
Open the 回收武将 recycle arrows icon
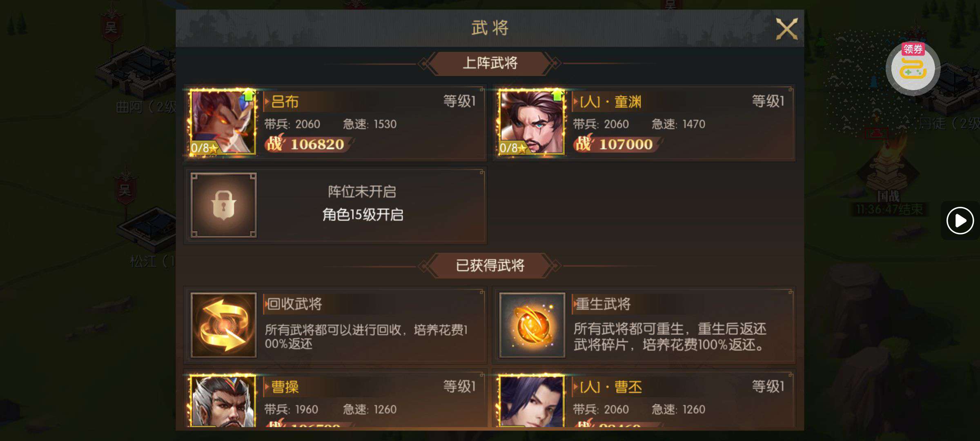[223, 325]
